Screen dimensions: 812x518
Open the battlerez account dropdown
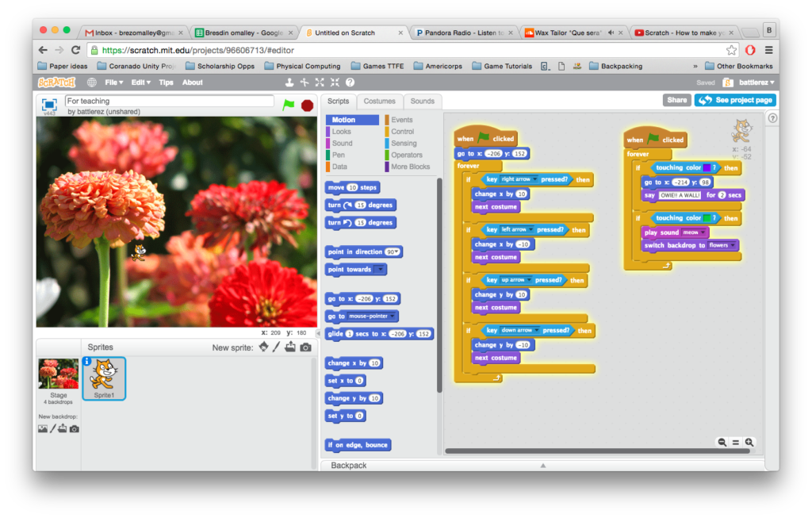click(x=756, y=82)
